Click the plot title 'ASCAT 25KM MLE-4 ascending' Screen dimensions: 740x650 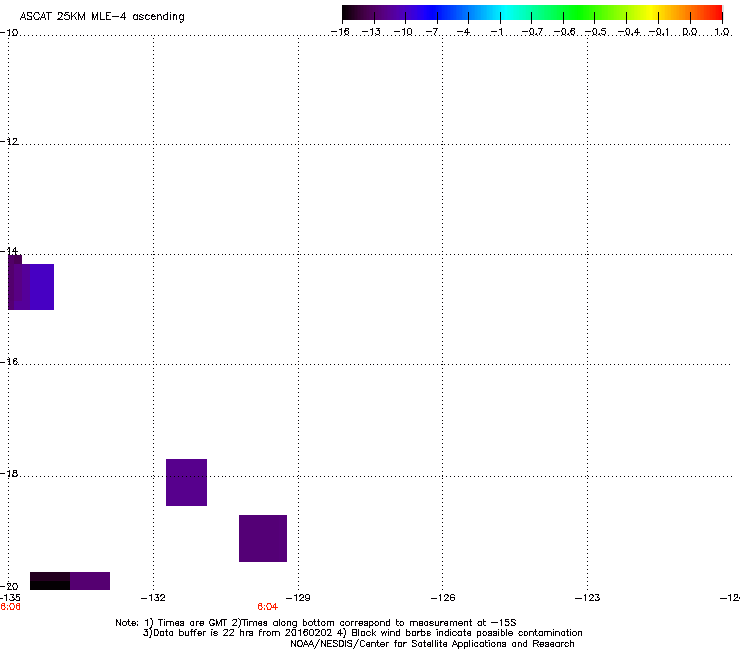point(102,17)
